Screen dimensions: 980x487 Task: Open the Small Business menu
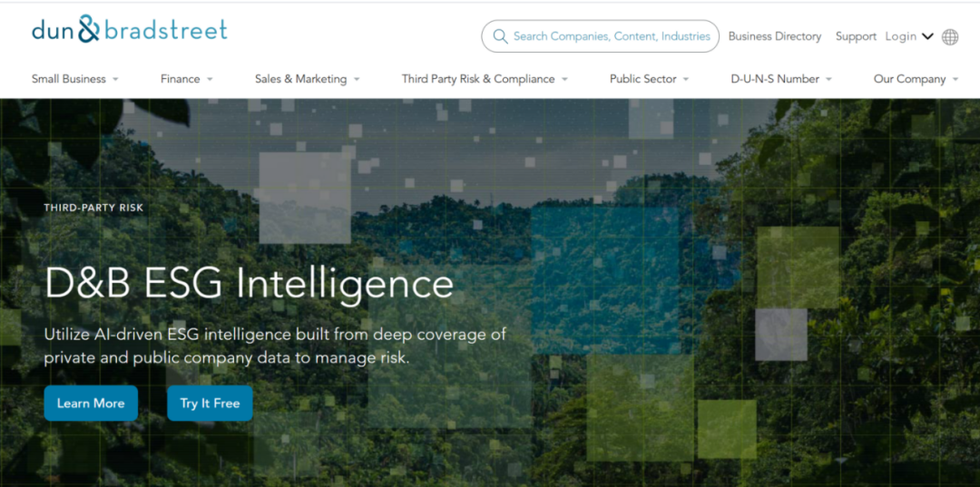69,79
